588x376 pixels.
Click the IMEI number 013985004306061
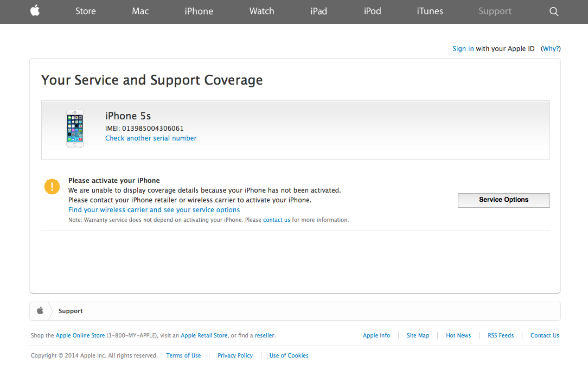click(153, 129)
